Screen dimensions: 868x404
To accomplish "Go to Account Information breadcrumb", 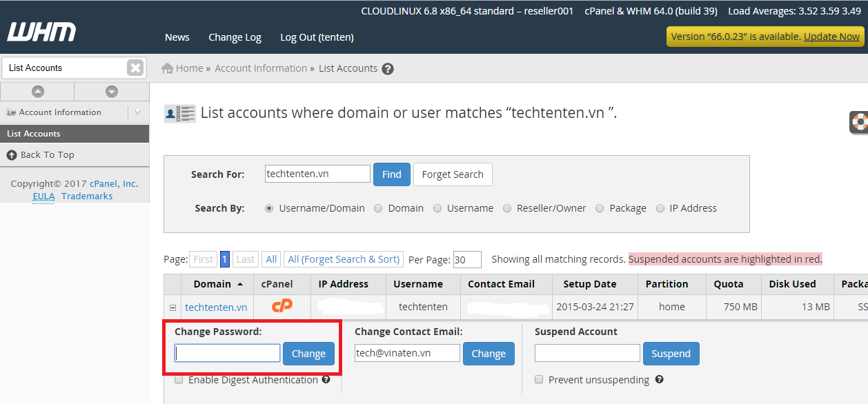I will (261, 68).
